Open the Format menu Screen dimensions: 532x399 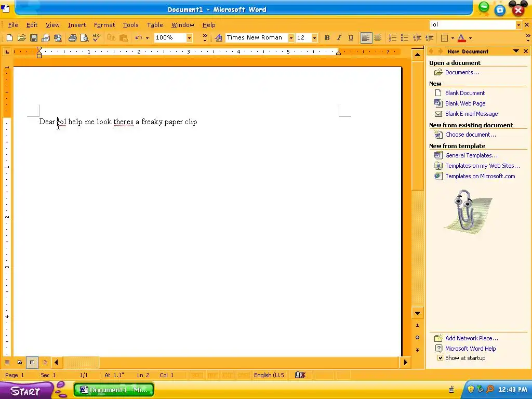[104, 25]
